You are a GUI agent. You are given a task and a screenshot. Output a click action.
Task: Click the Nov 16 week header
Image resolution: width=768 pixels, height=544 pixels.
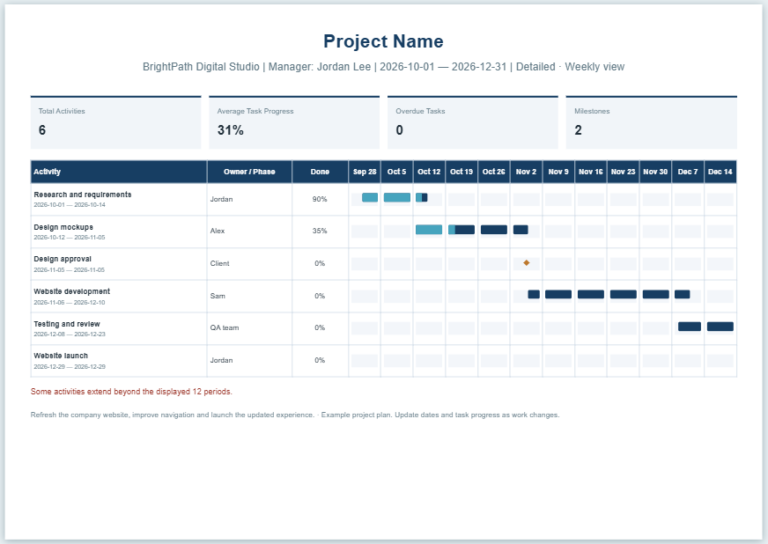tap(591, 172)
